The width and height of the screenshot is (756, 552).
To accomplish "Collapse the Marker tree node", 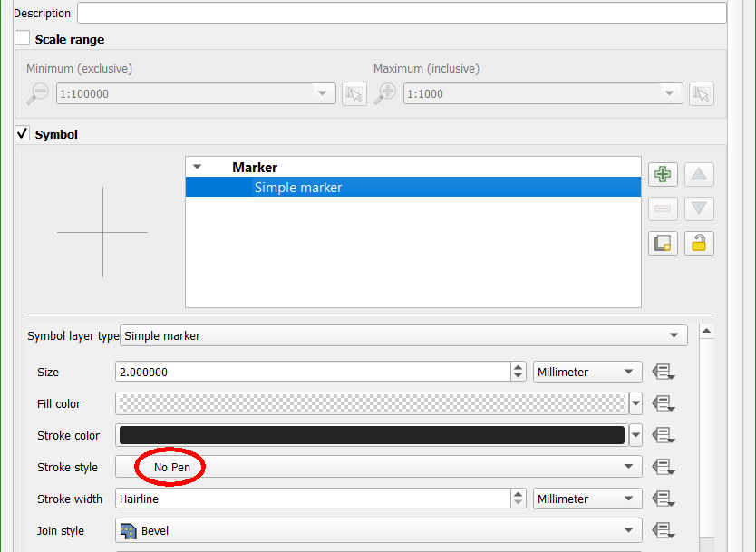I will pos(197,168).
